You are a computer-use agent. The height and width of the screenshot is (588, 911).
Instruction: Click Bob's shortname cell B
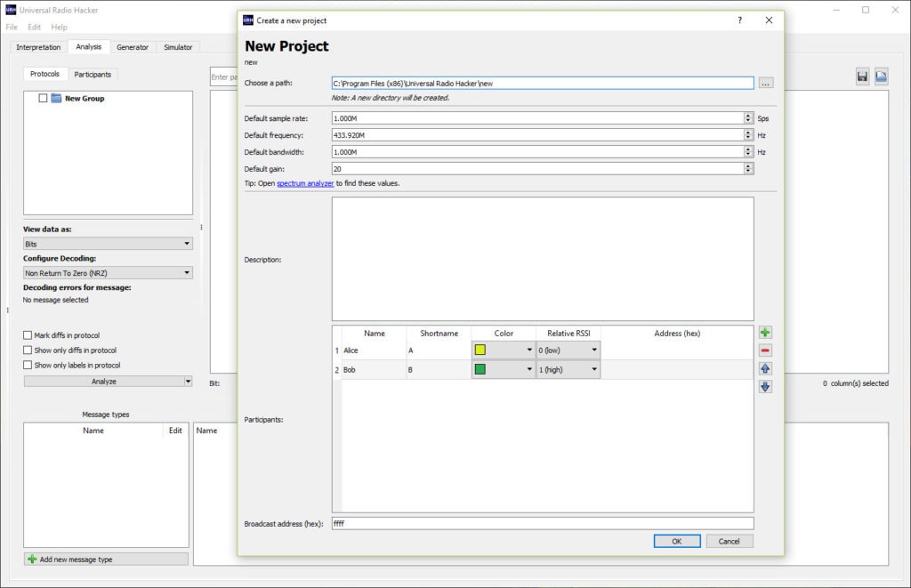click(x=439, y=369)
